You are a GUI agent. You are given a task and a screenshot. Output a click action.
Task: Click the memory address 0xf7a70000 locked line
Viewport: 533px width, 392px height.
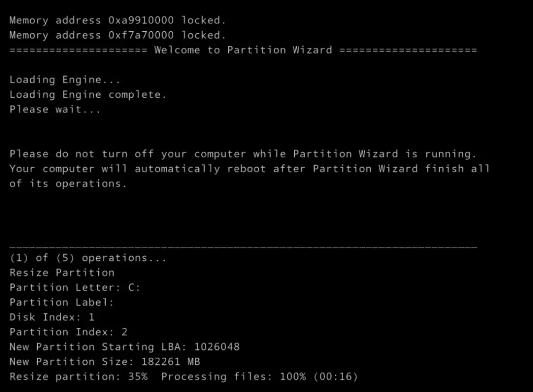pos(118,35)
